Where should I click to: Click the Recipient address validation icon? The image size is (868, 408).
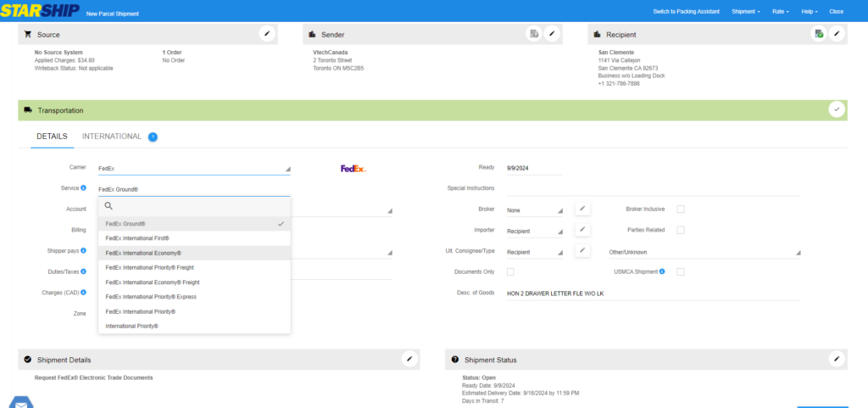click(x=819, y=34)
